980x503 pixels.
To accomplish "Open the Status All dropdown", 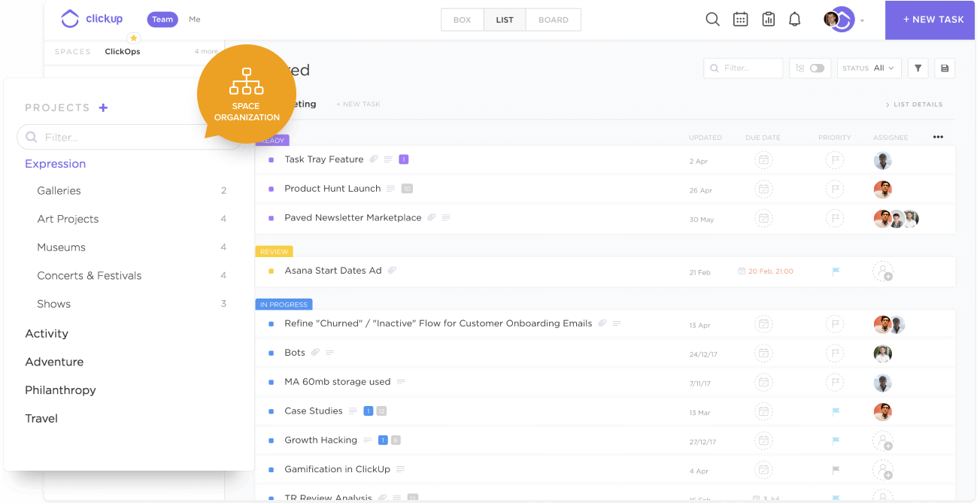I will pyautogui.click(x=869, y=68).
